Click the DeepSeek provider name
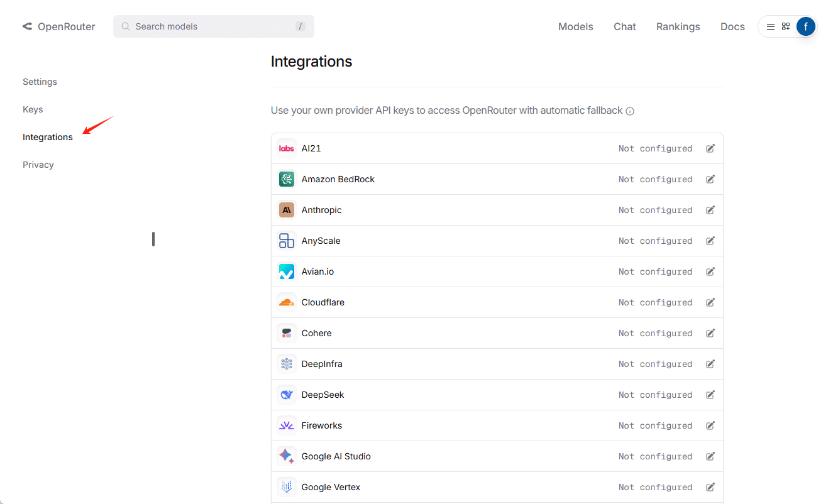 pyautogui.click(x=323, y=395)
